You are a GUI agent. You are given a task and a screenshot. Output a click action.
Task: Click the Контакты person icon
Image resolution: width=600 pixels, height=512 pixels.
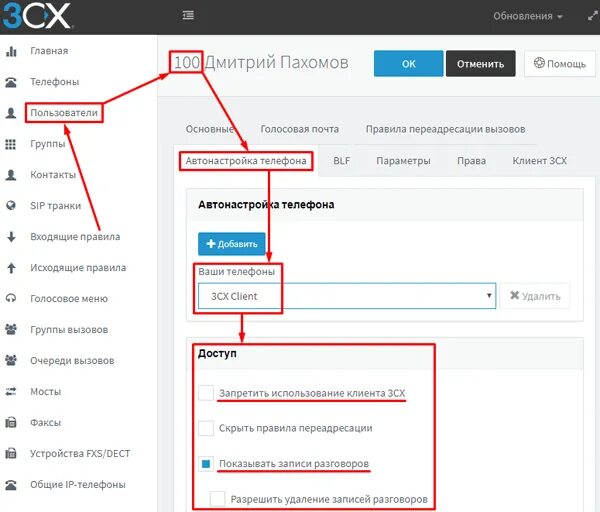pos(11,175)
